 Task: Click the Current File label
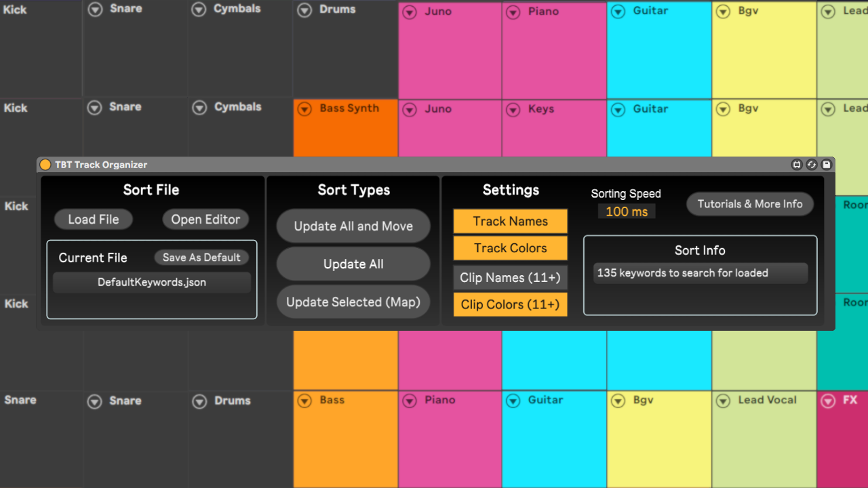93,258
